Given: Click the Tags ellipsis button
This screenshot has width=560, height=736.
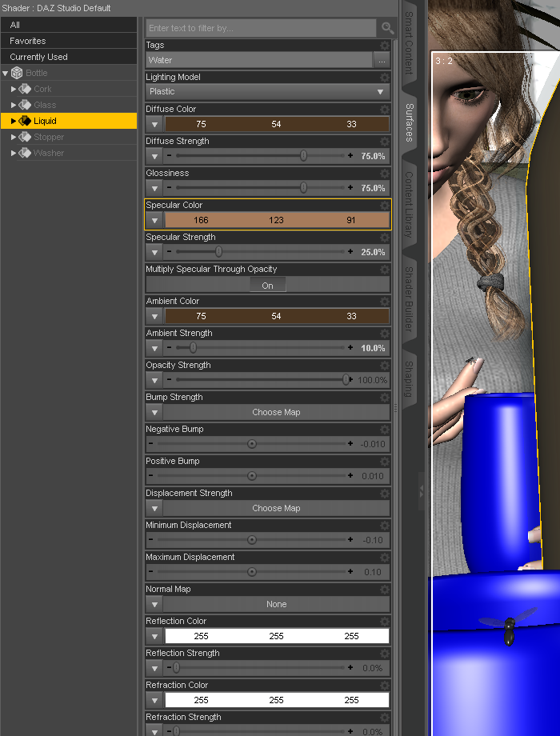Looking at the screenshot, I should click(382, 60).
